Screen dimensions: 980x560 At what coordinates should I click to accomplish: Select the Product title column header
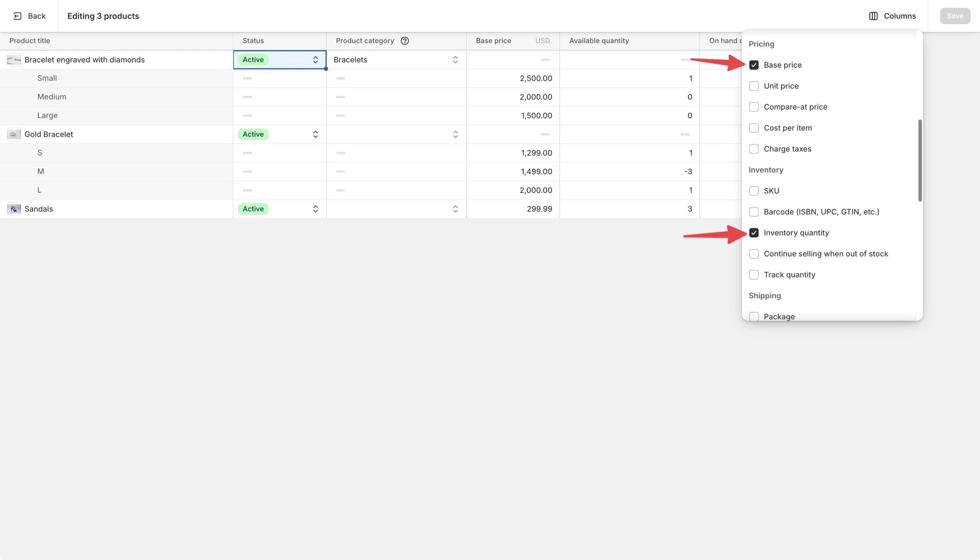click(30, 41)
